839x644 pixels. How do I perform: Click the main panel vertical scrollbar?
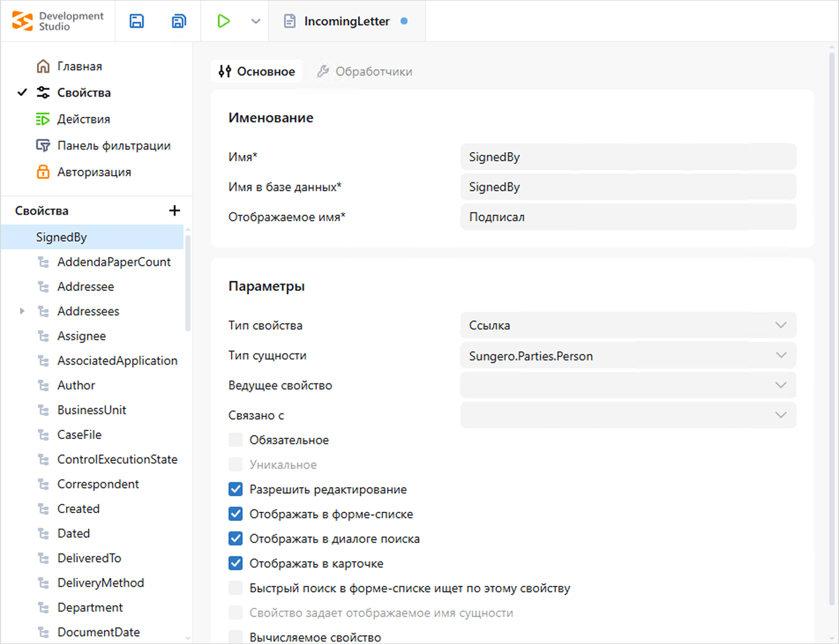point(832,331)
